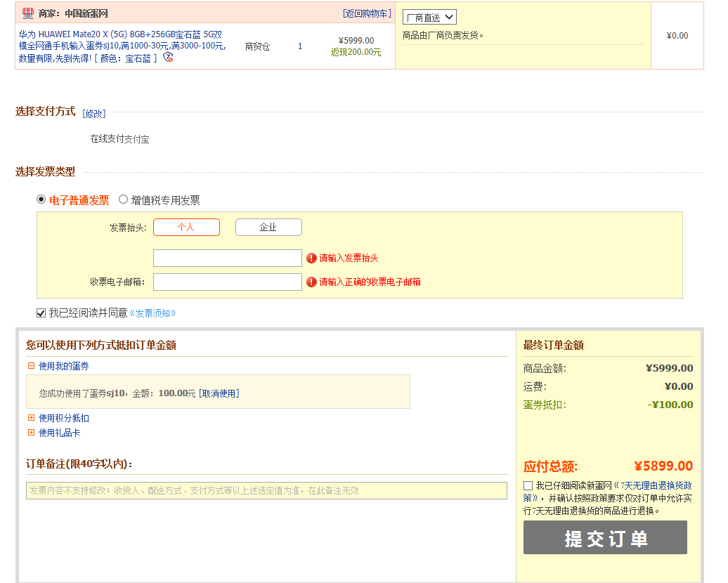Viewport: 728px width, 583px height.
Task: Click 取消使用 for coupon sj10
Action: pos(219,393)
